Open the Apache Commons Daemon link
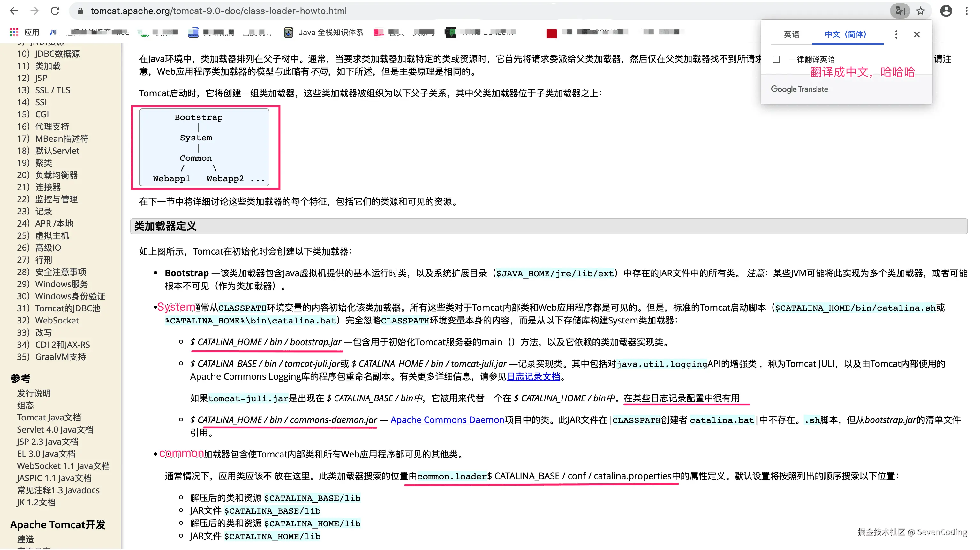The height and width of the screenshot is (550, 980). point(447,420)
